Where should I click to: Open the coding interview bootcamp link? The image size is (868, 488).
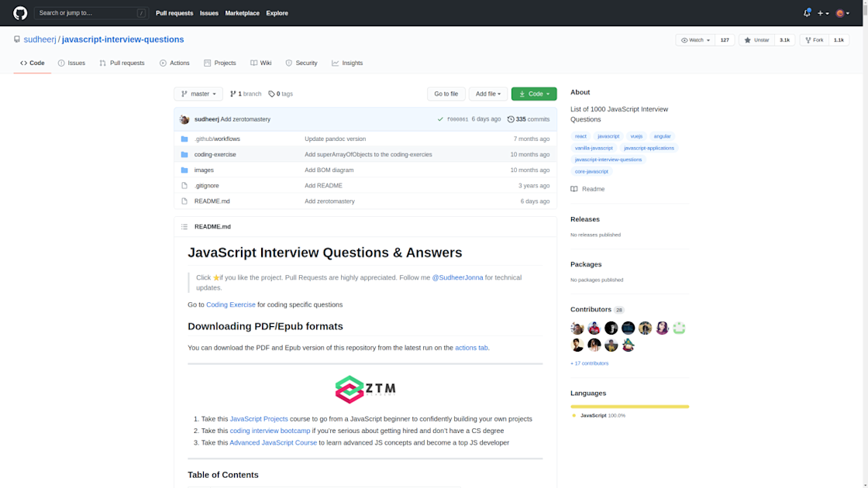click(270, 431)
